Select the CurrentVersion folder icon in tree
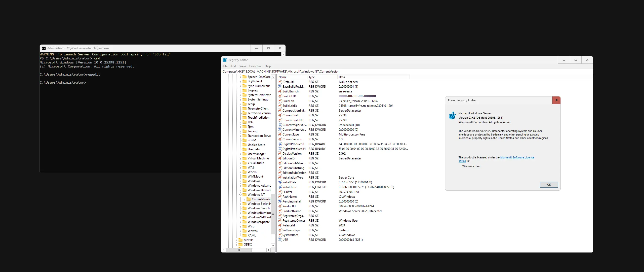The image size is (644, 272). tap(249, 199)
